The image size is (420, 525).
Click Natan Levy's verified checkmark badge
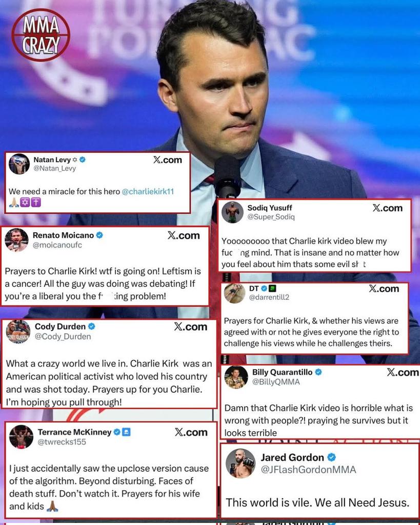(83, 160)
